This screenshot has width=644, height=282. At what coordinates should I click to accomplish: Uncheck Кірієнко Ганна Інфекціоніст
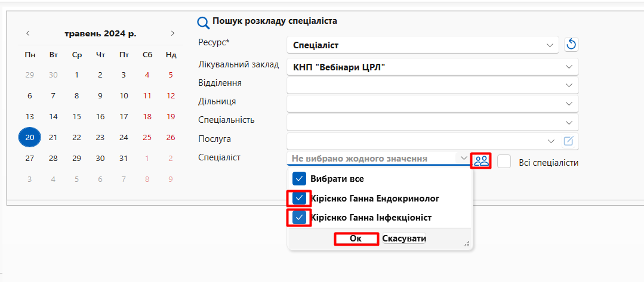(x=300, y=218)
